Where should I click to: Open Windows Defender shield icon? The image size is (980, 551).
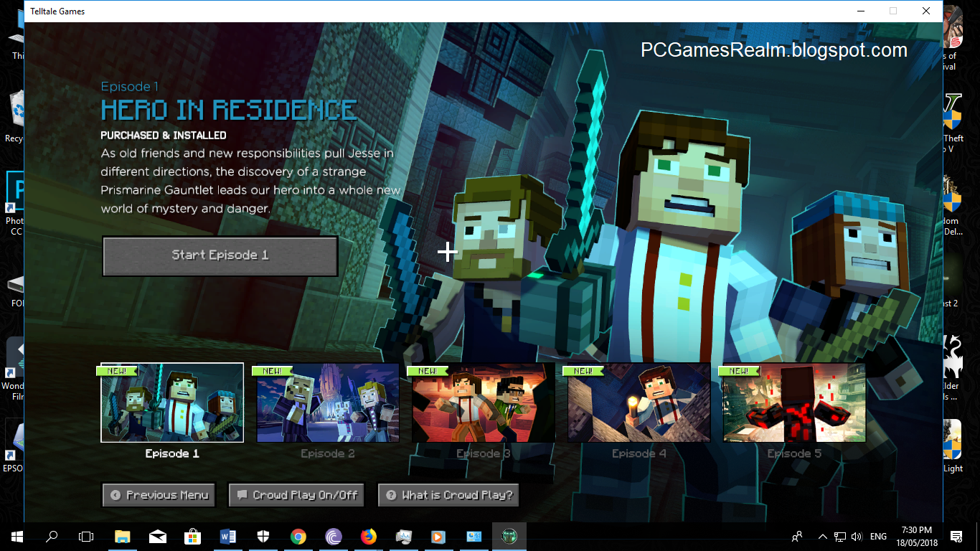[263, 536]
